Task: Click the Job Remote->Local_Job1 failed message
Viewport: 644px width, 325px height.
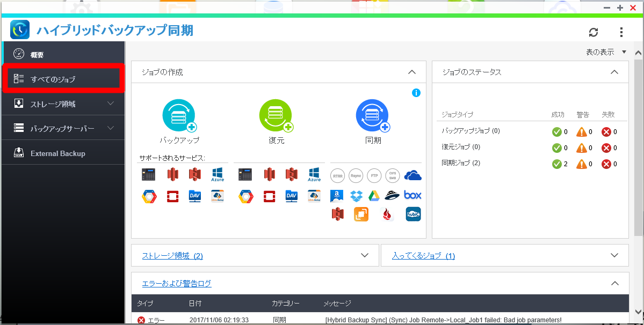Action: 443,320
